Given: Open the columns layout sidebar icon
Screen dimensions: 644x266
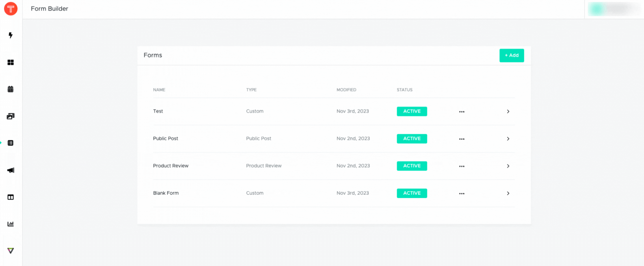Looking at the screenshot, I should click(x=11, y=197).
